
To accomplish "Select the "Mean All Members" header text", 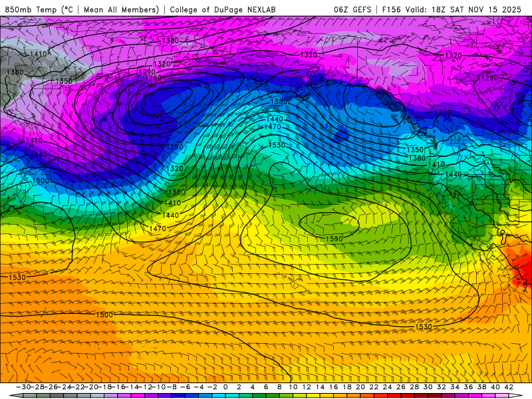I will coord(121,9).
